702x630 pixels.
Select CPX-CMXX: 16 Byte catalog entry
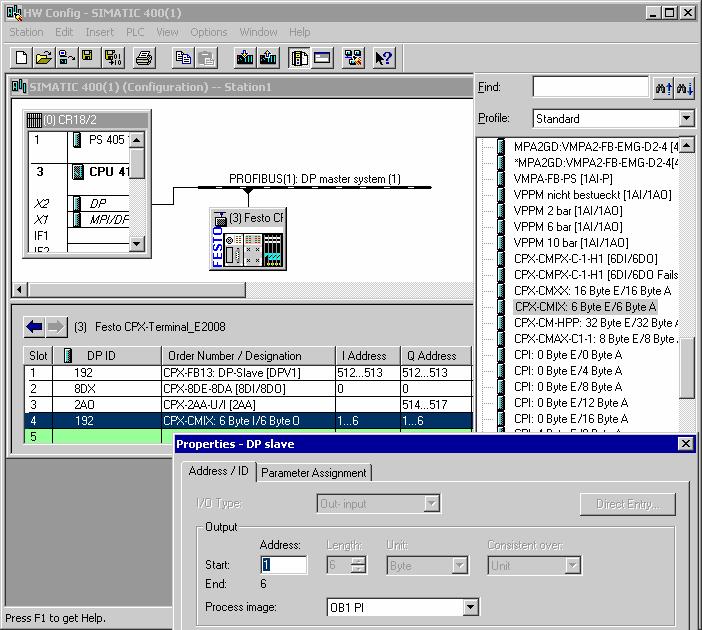click(592, 291)
